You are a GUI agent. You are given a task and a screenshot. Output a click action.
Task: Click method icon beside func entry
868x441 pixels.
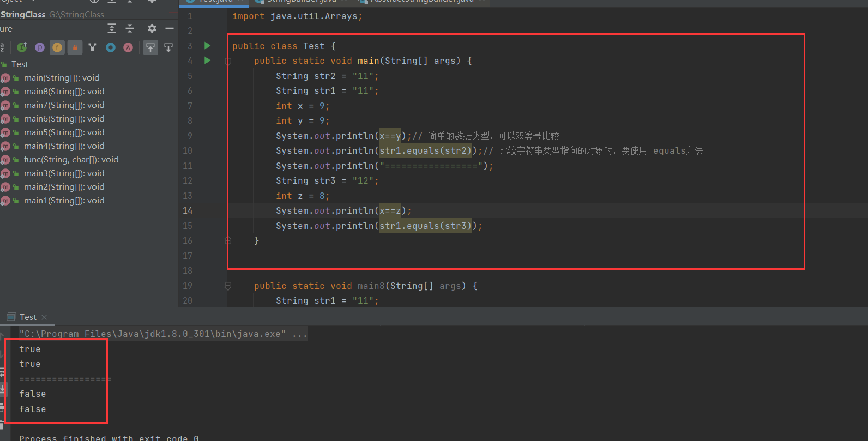5,160
